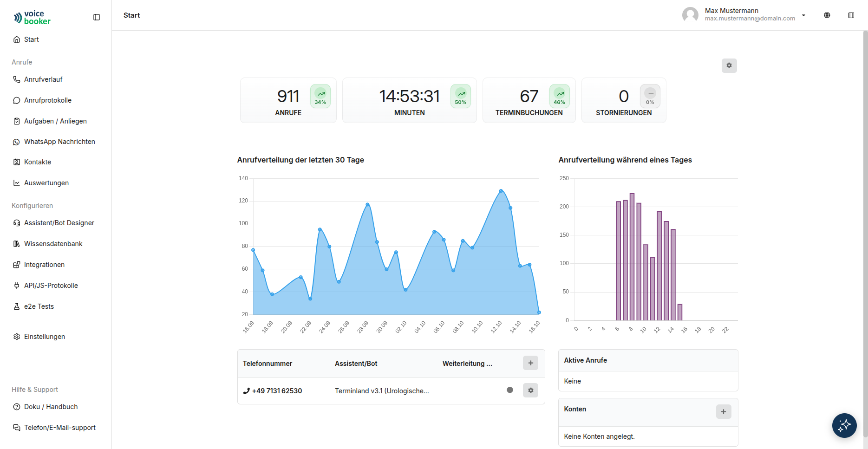Add a new account in Konten

724,411
